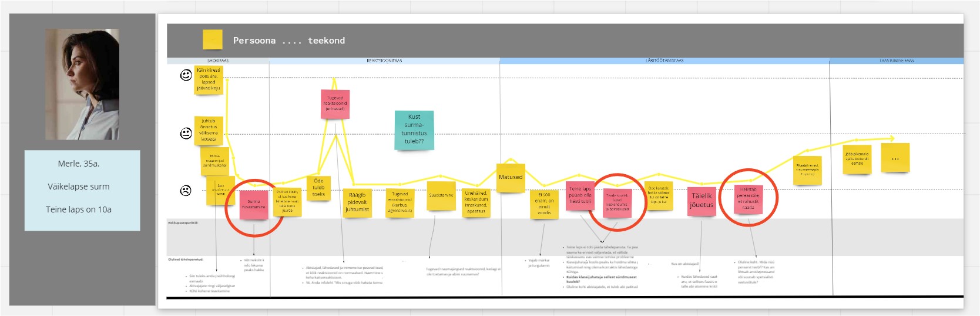
Task: Select the TAASTUMISE FAAS phase header
Action: pos(896,61)
